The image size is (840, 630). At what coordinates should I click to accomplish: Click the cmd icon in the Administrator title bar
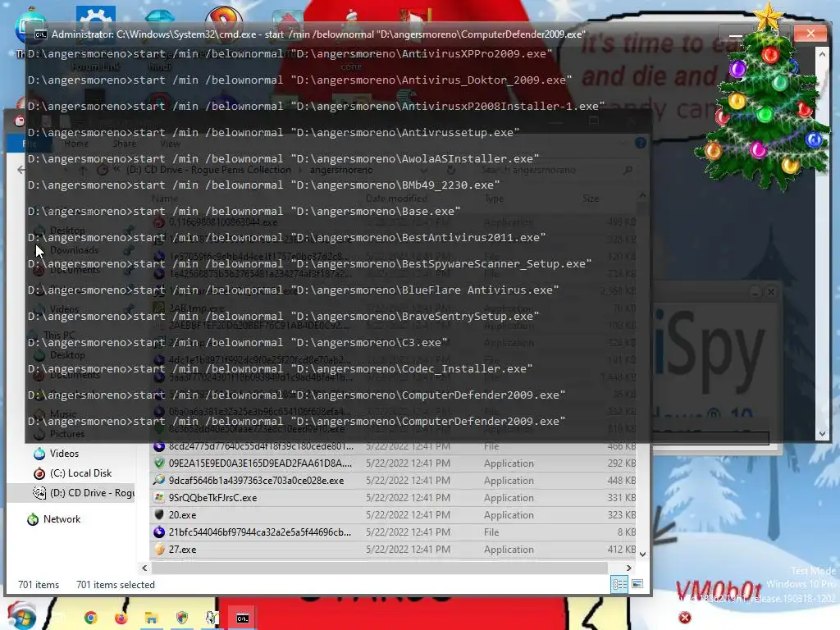pyautogui.click(x=40, y=34)
